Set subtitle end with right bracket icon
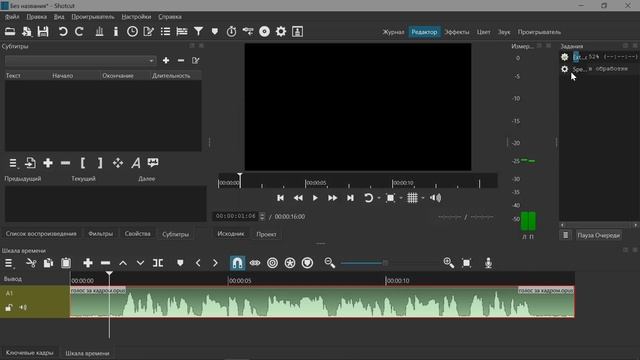Viewport: 640px width, 360px height. 100,163
